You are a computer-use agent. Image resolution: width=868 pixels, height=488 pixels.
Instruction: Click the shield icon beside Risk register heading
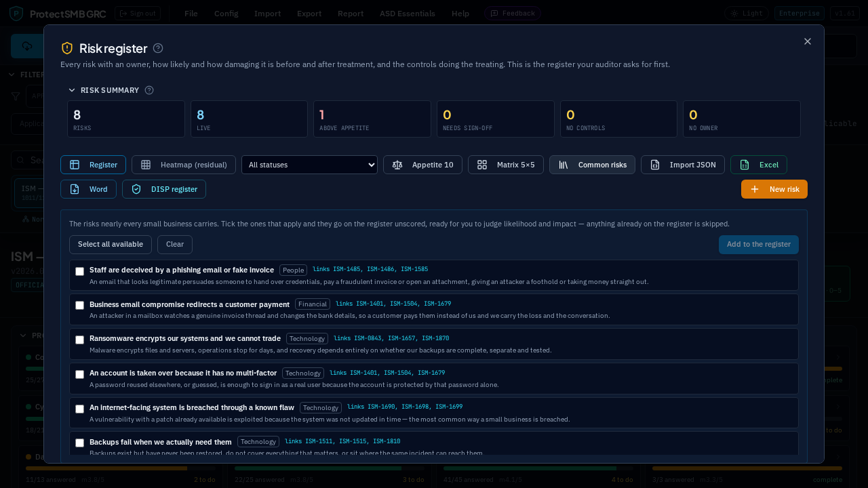click(x=67, y=48)
